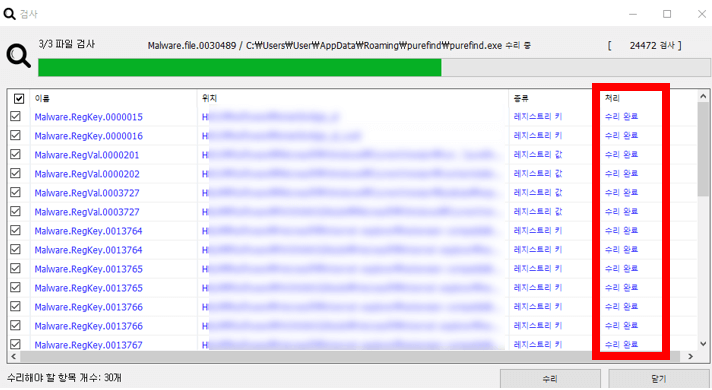Toggle checkbox for Malware.RegVal.0000201
The width and height of the screenshot is (712, 390).
tap(15, 155)
